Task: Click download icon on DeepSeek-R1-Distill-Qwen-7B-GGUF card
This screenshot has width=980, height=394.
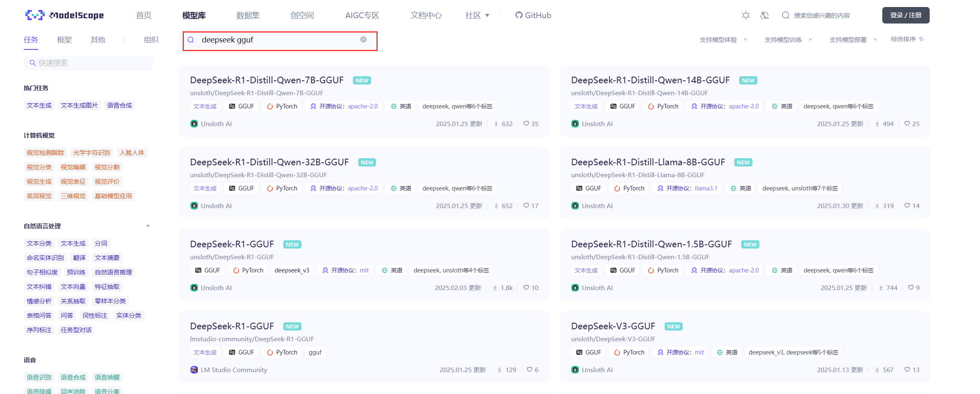Action: point(496,124)
